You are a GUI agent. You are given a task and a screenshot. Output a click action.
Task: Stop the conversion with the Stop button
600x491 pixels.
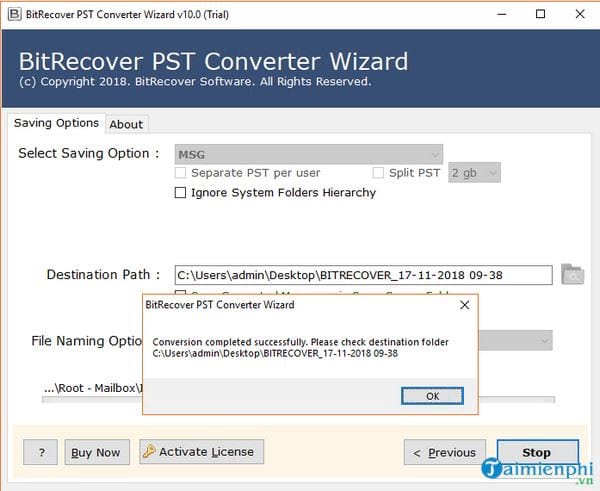tap(538, 452)
